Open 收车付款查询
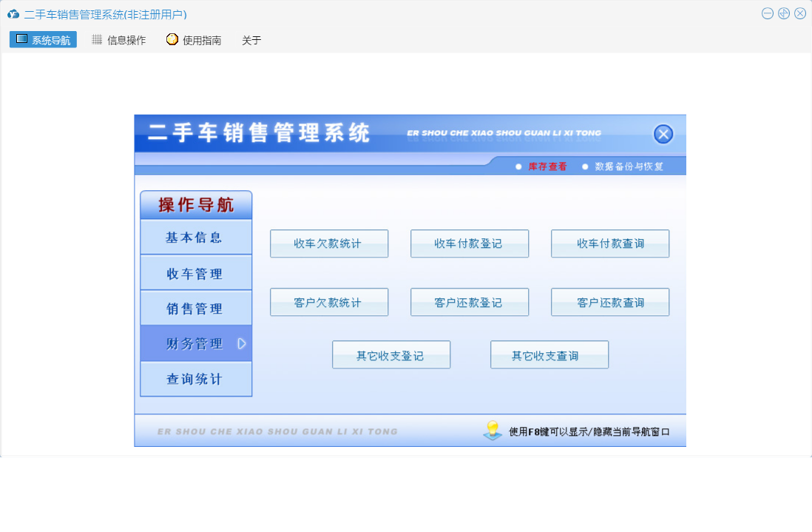This screenshot has width=812, height=532. [610, 243]
